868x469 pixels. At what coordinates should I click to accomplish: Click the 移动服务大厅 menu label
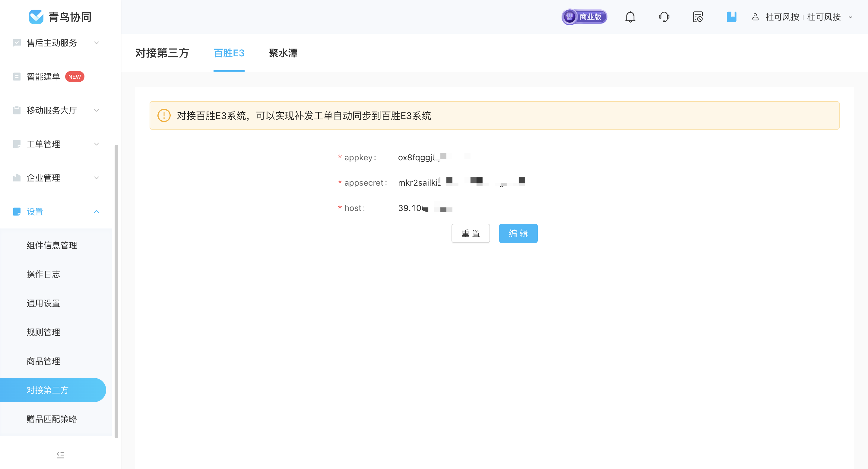[52, 110]
